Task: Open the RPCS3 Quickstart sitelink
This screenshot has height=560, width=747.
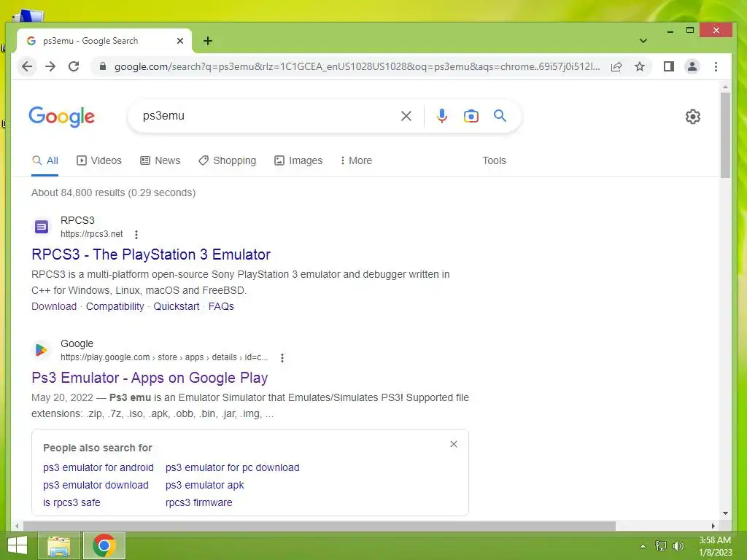Action: click(x=177, y=307)
